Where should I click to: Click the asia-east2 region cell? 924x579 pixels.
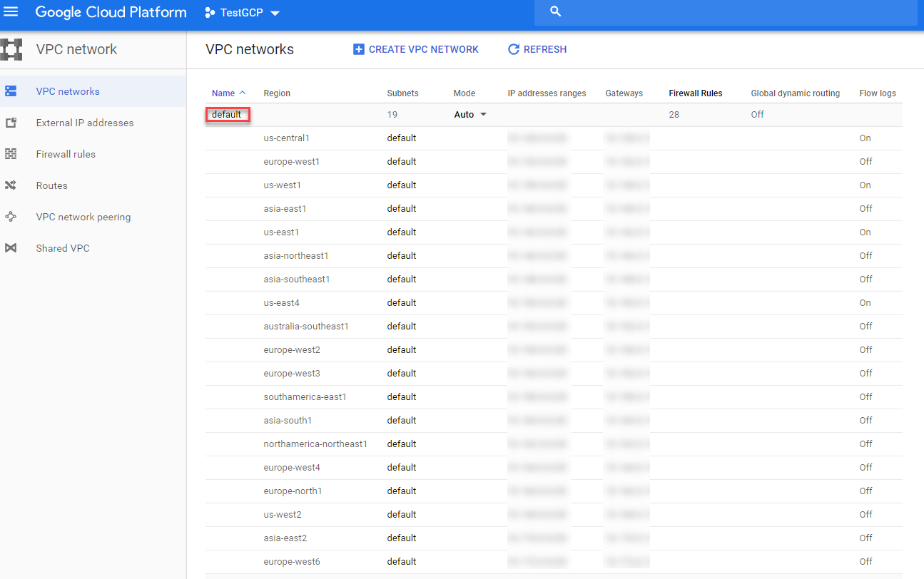coord(285,538)
